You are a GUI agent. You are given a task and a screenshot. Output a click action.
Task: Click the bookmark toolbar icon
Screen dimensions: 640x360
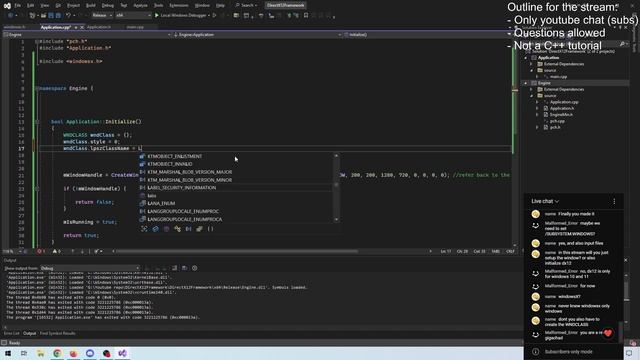[x=306, y=16]
